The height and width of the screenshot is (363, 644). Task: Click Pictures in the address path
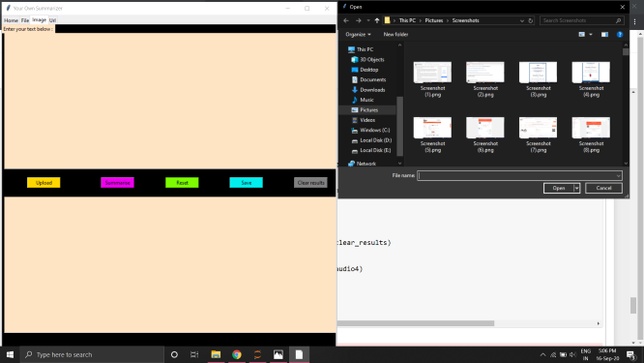click(434, 20)
